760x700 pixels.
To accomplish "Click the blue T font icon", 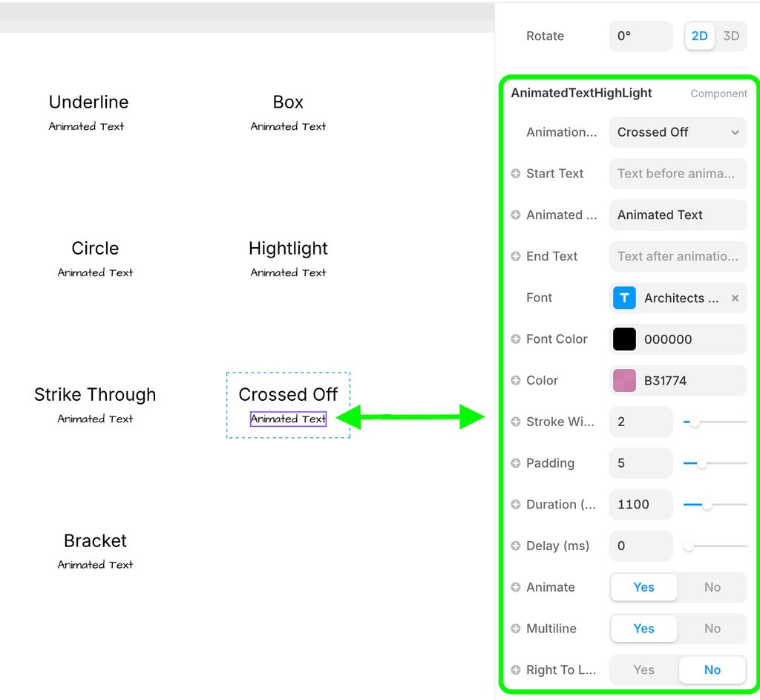I will click(625, 298).
